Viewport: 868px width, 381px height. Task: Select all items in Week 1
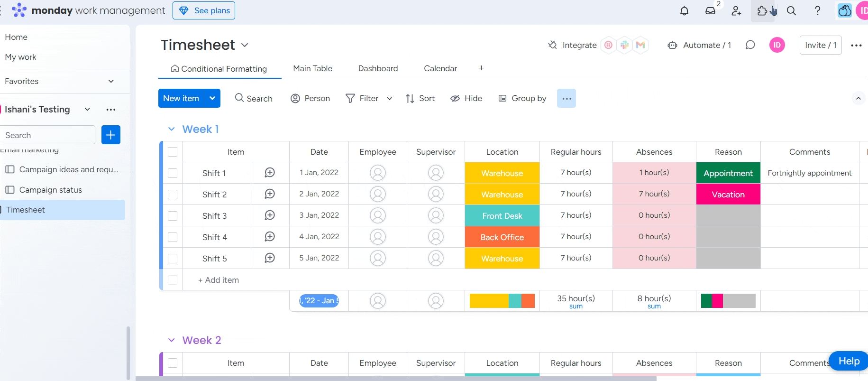point(173,152)
